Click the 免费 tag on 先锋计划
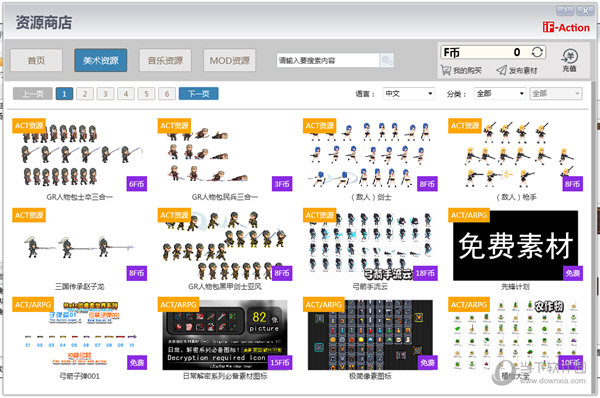The image size is (600, 398). point(573,273)
